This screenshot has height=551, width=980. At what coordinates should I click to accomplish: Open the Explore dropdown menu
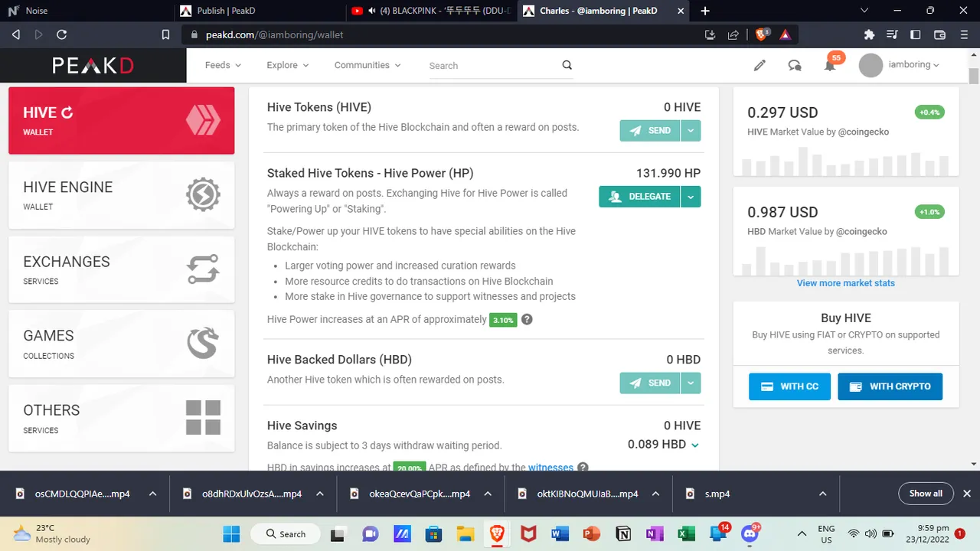288,65
